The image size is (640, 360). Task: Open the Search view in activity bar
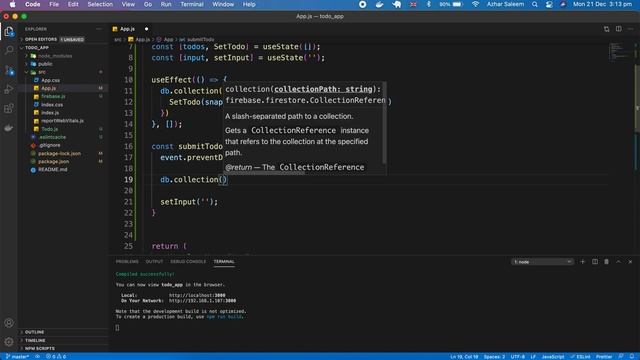click(9, 51)
